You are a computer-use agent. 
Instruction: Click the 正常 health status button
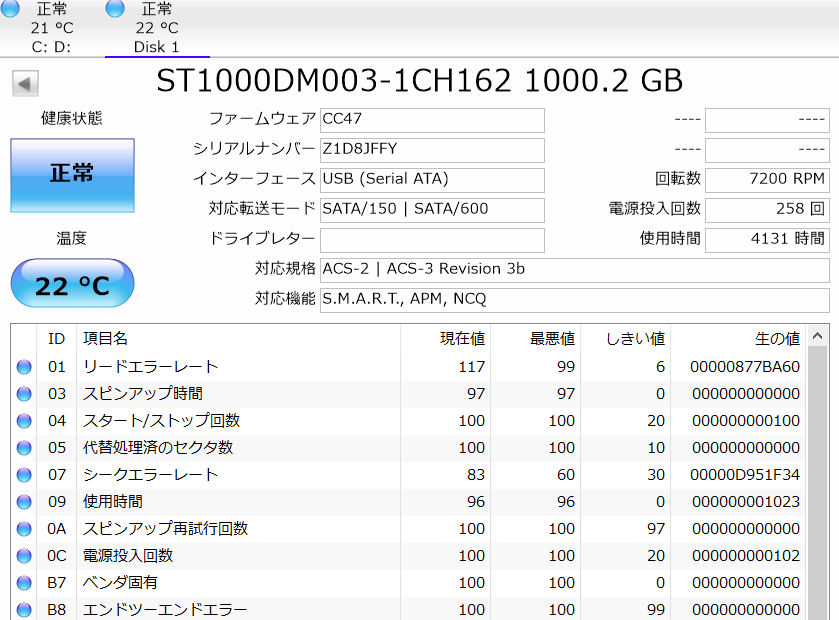(72, 174)
